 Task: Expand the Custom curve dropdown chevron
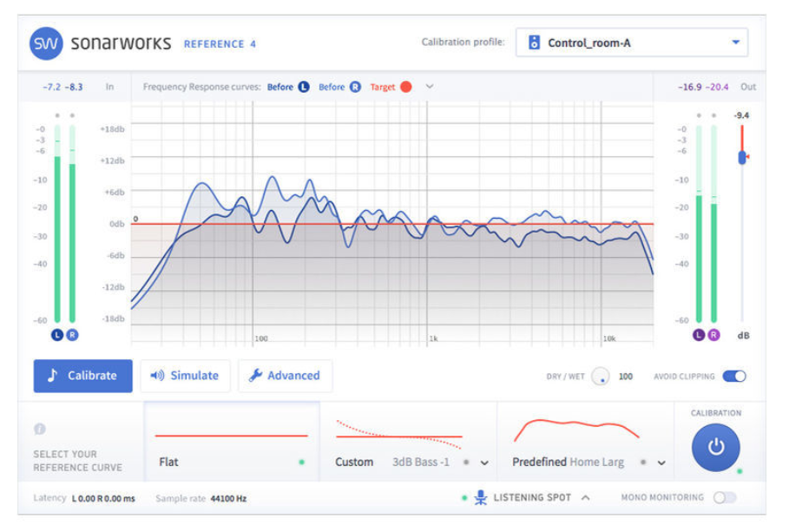coord(484,463)
